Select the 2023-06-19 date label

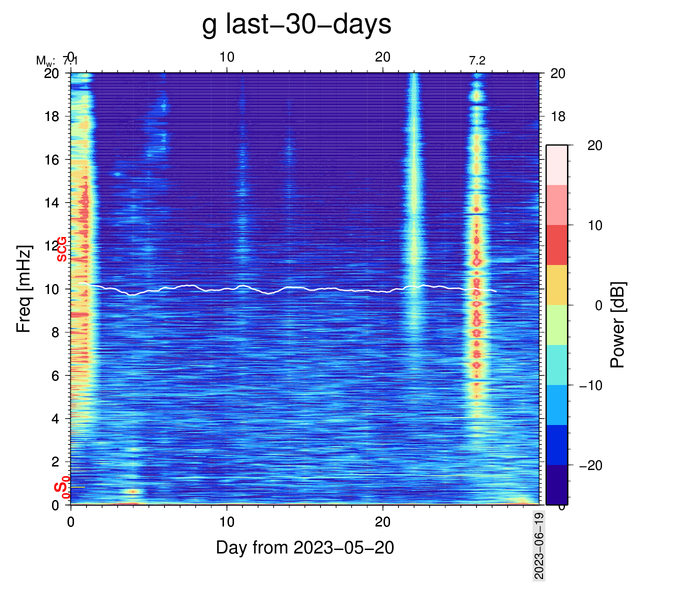pyautogui.click(x=539, y=545)
